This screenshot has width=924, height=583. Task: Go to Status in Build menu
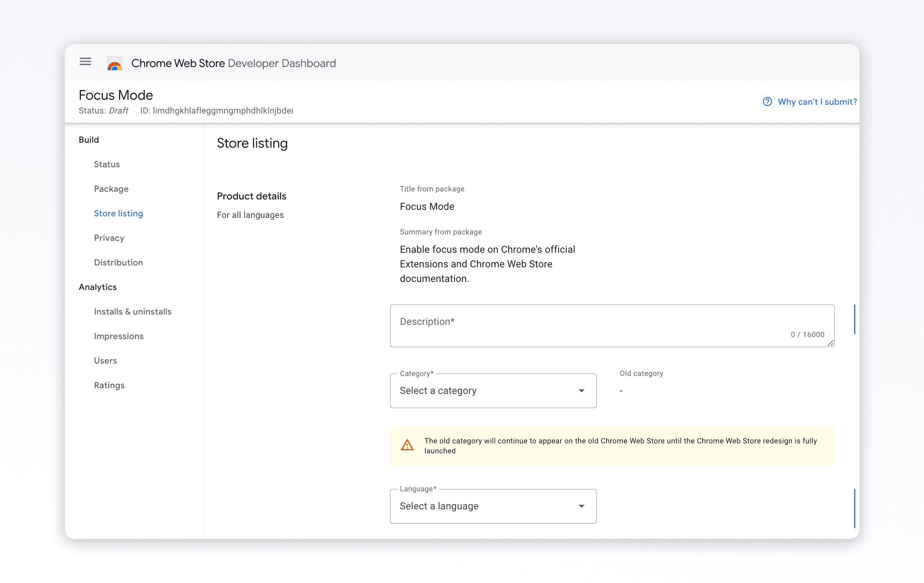click(107, 164)
